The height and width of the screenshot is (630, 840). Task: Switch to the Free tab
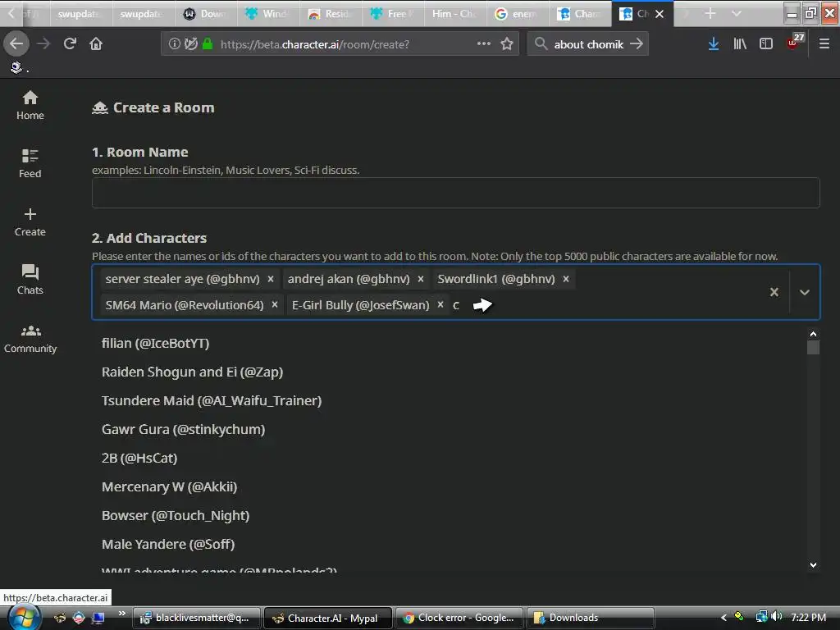393,14
